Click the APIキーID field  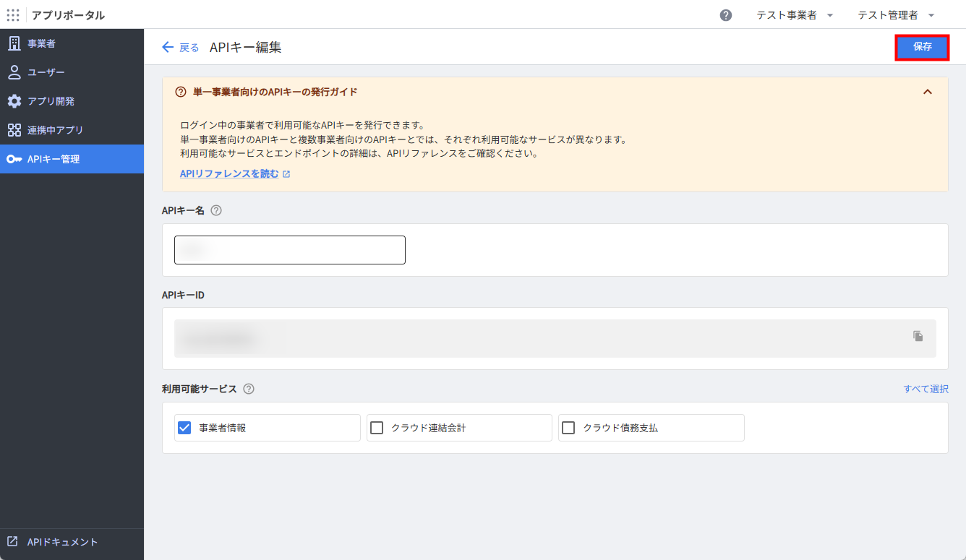point(555,338)
